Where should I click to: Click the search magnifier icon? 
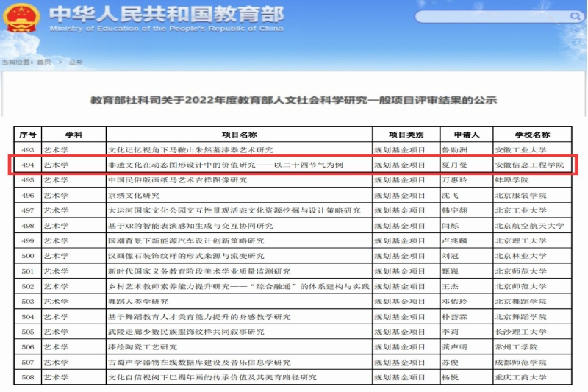click(x=571, y=16)
